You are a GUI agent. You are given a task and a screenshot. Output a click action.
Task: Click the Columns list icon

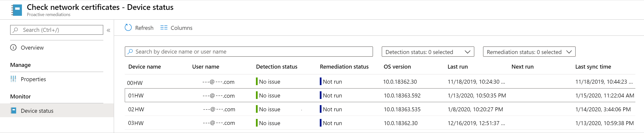coord(164,28)
